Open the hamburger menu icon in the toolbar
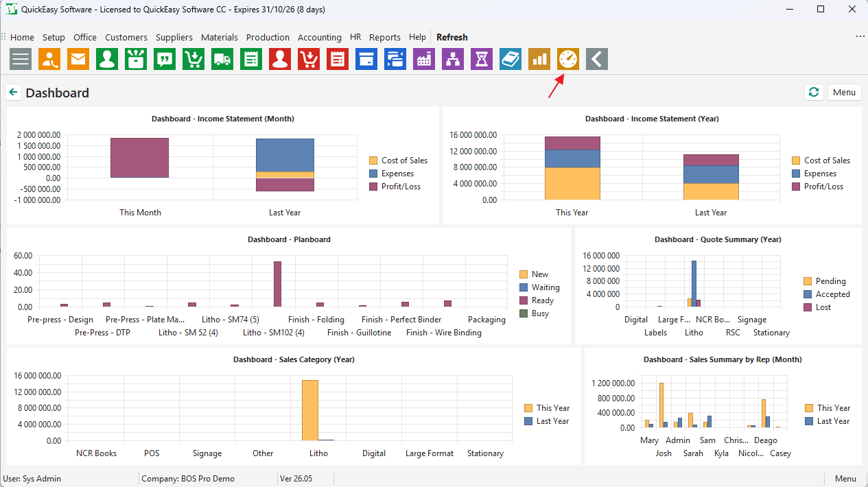Image resolution: width=868 pixels, height=487 pixels. 21,59
